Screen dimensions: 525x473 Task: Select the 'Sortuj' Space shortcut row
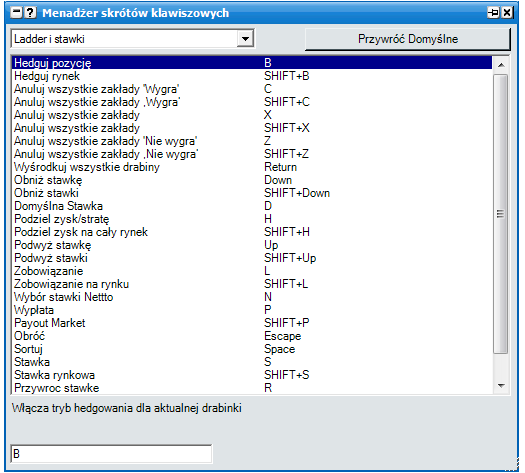tap(252, 349)
